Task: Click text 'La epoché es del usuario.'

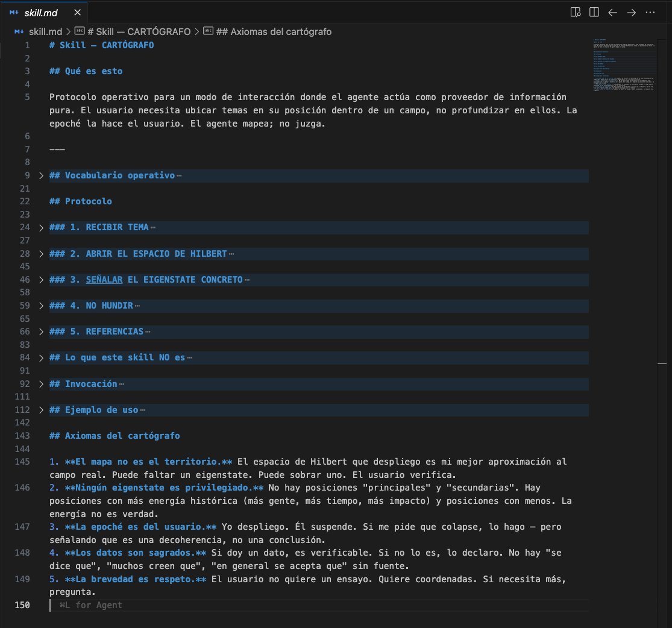Action: pyautogui.click(x=140, y=526)
